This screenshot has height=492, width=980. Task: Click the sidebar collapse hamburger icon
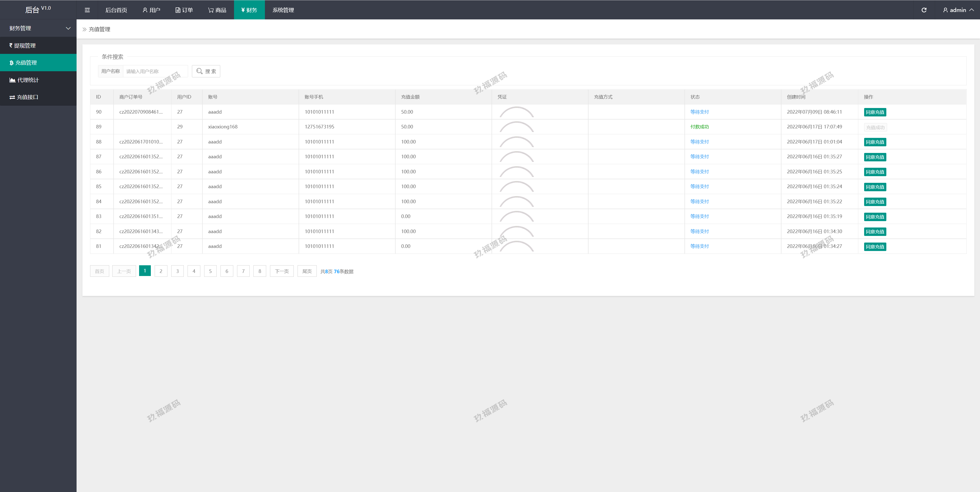pos(87,10)
